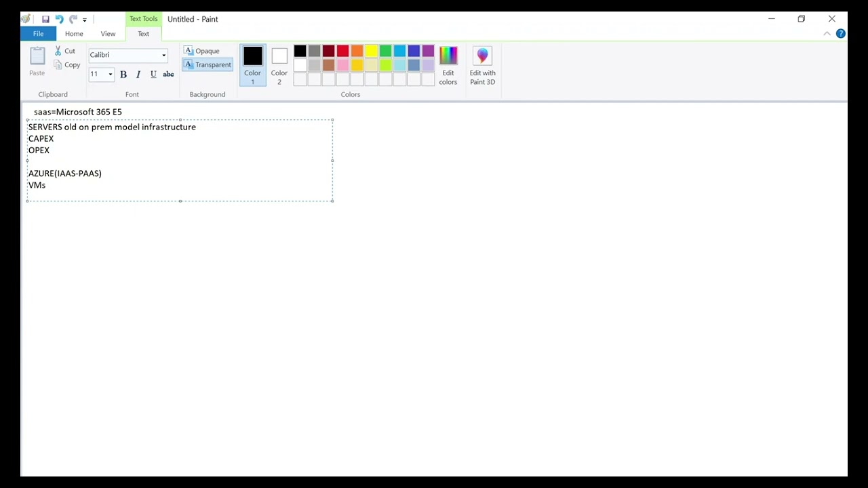Pick the purple color swatch
This screenshot has width=868, height=488.
[x=428, y=51]
